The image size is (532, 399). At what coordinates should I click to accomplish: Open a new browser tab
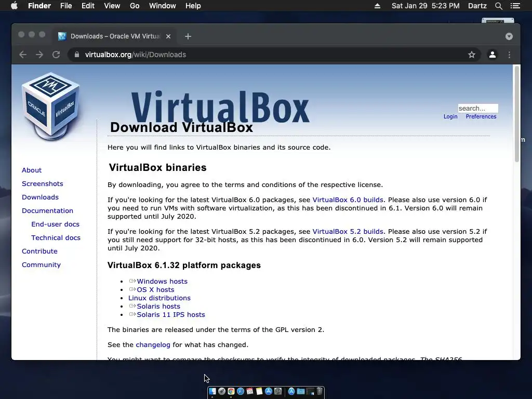188,36
